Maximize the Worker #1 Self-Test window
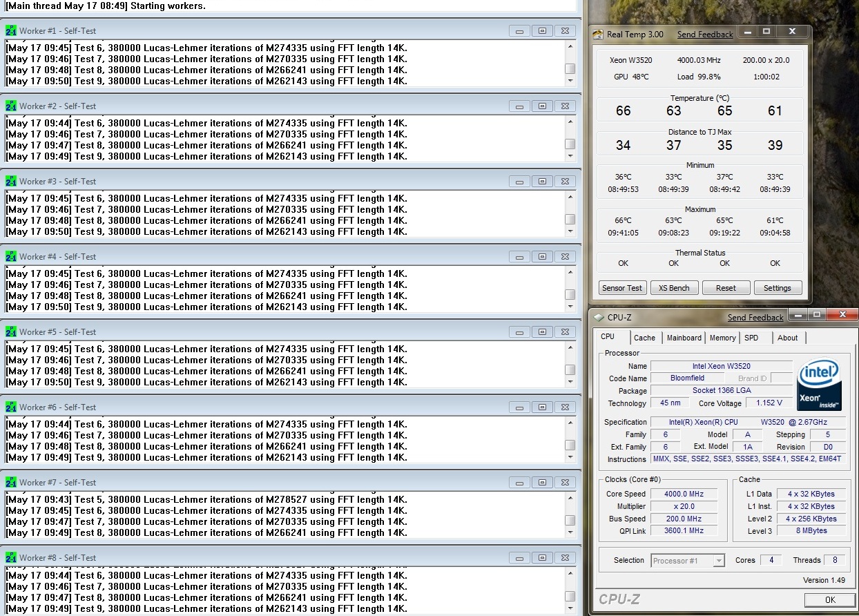Image resolution: width=859 pixels, height=616 pixels. tap(542, 31)
